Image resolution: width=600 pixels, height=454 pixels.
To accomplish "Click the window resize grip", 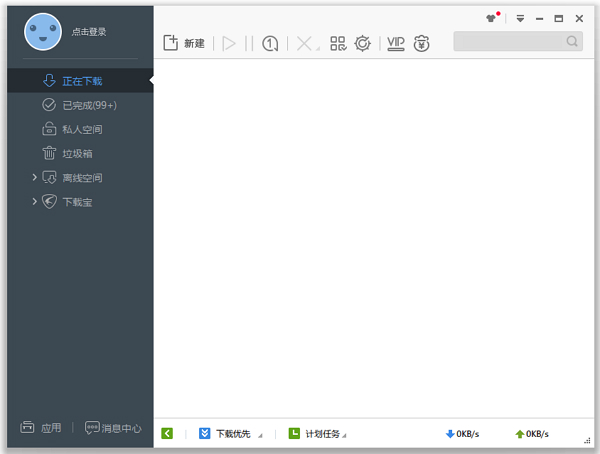I will pos(587,441).
